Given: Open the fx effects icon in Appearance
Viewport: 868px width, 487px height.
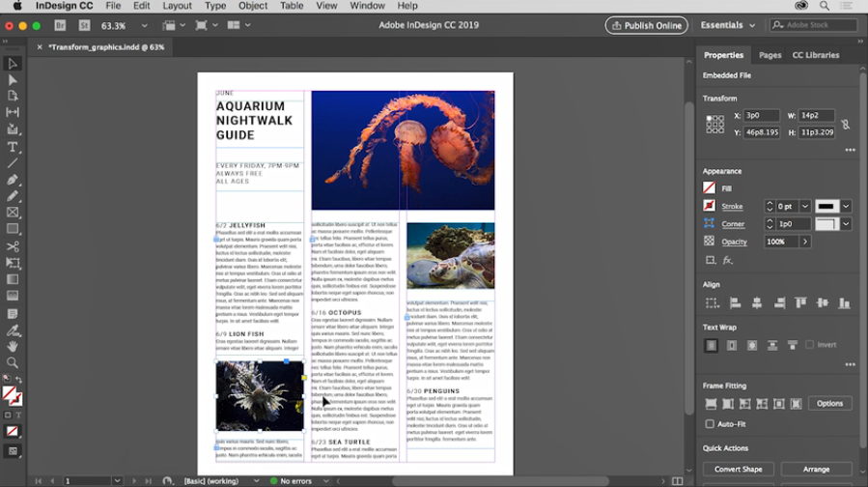Looking at the screenshot, I should tap(728, 260).
